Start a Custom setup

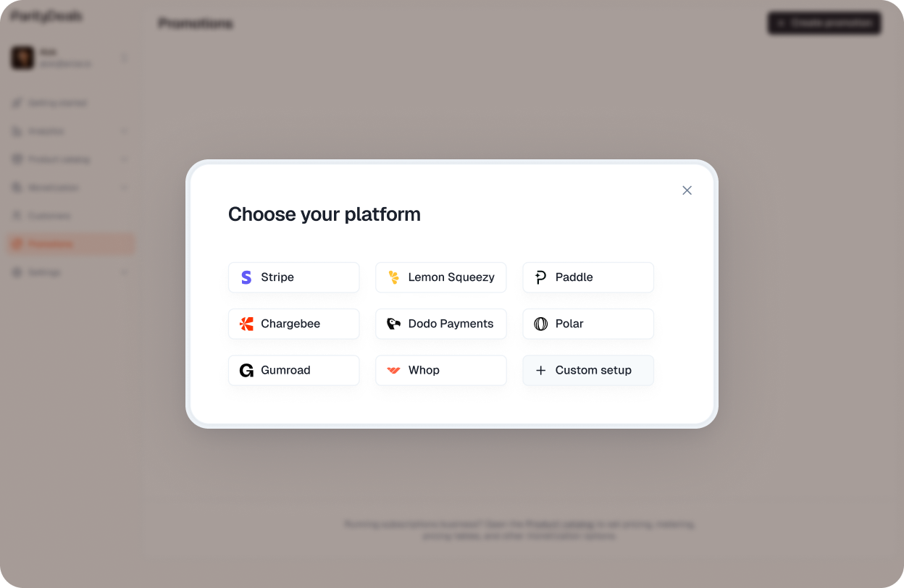pos(587,370)
